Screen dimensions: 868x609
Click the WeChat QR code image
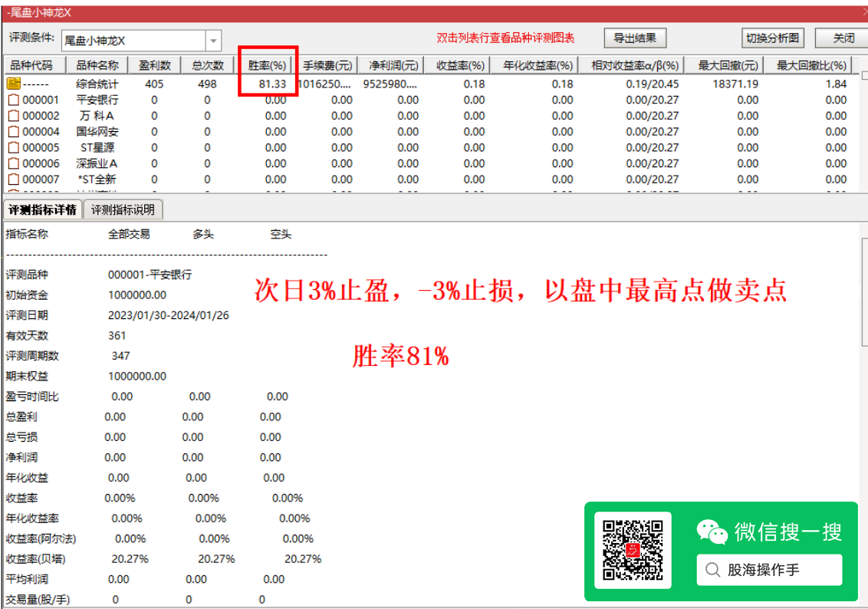click(x=633, y=550)
